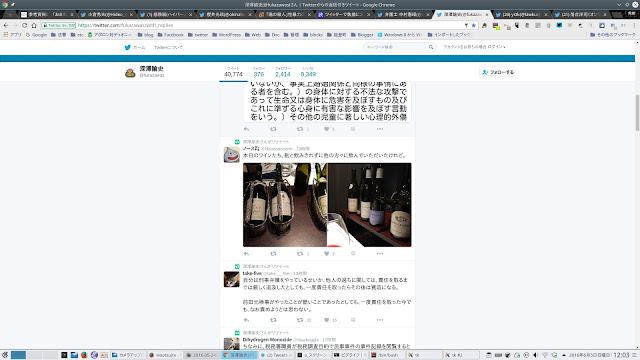Click the 深澤諭史 profile avatar
640x360 pixels.
pos(130,73)
